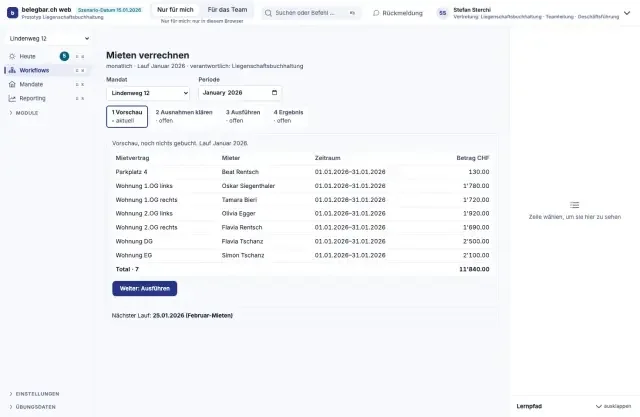640x417 pixels.
Task: Open the Lindenweg 12 sidebar mandate selector
Action: 49,38
